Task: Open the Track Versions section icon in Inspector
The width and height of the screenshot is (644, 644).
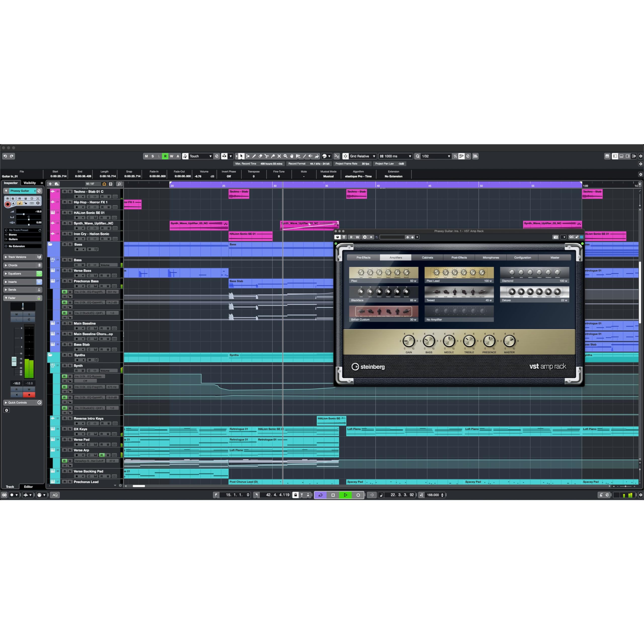Action: click(39, 257)
